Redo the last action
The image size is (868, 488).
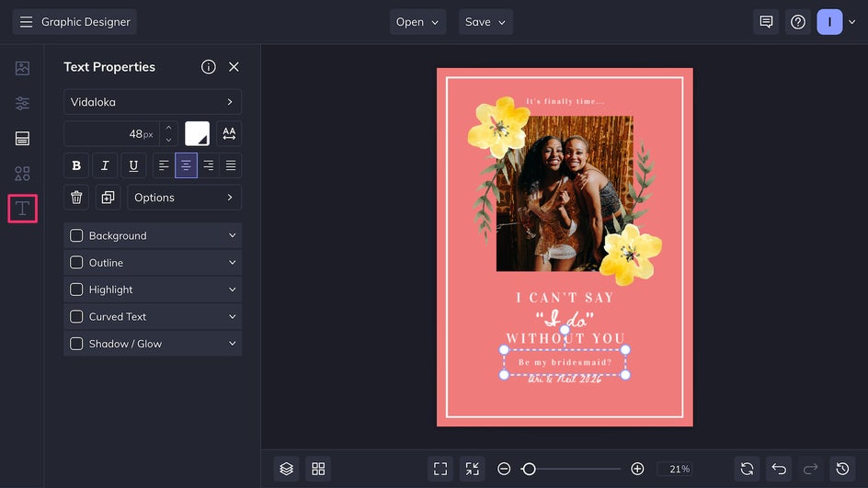click(x=810, y=470)
